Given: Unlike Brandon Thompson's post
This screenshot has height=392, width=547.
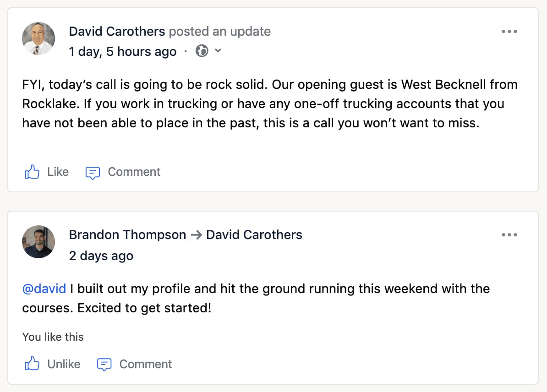Looking at the screenshot, I should tap(64, 364).
